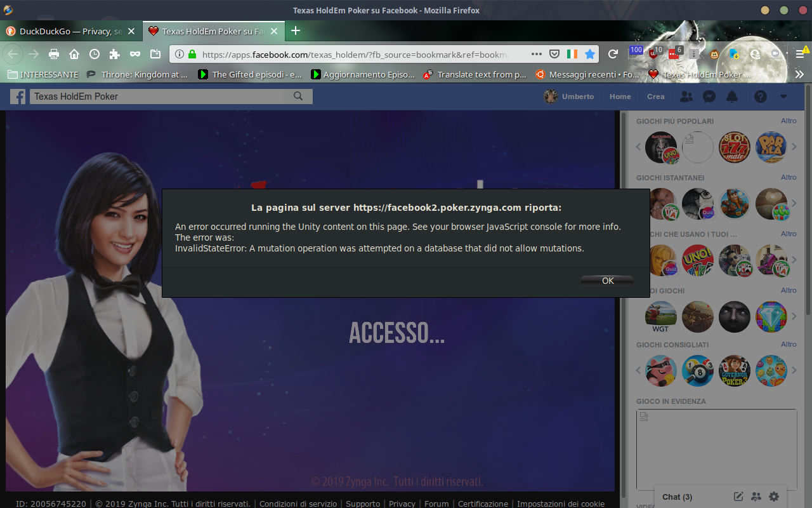Open Condizioni di servizio footer link

click(x=298, y=504)
